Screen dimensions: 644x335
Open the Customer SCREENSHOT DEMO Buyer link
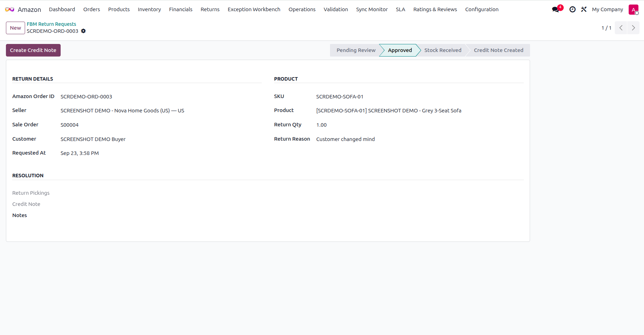[x=93, y=139]
